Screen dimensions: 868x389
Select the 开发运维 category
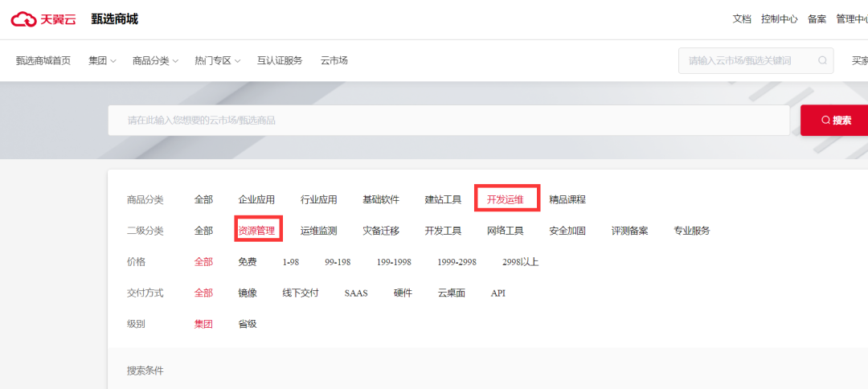(506, 200)
